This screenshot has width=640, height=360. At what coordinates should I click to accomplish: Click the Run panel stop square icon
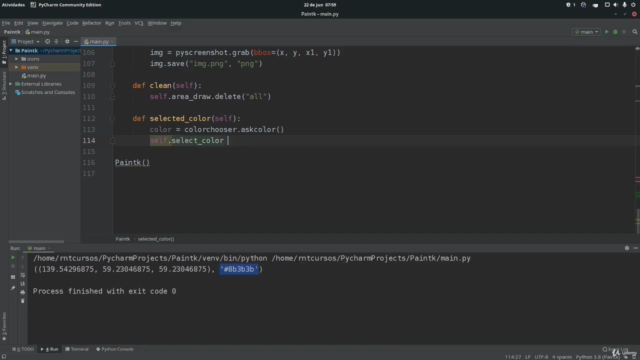point(13,266)
